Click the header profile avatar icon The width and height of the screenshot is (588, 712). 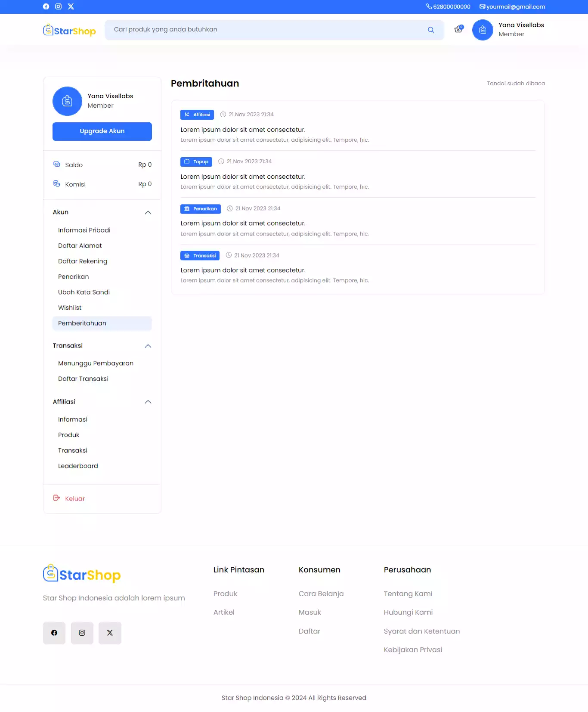[x=483, y=30]
